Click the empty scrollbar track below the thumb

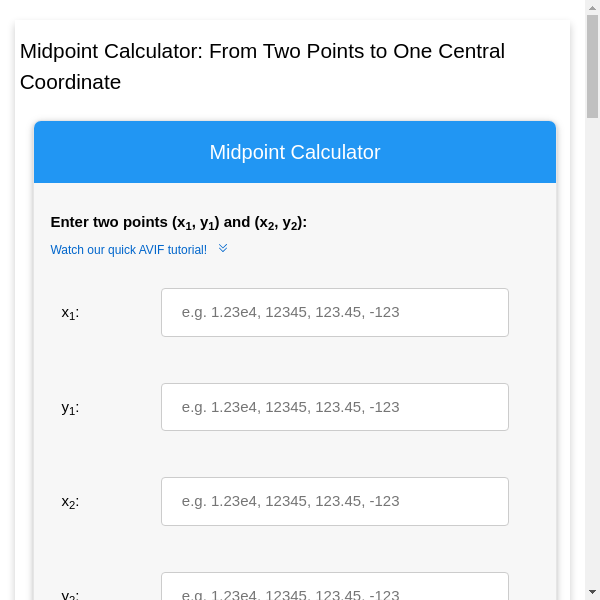pyautogui.click(x=592, y=350)
